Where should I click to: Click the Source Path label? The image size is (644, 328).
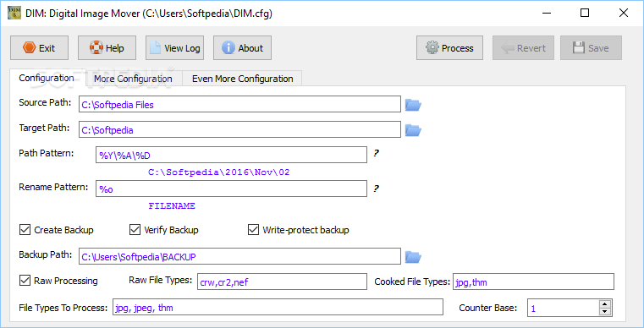[45, 102]
